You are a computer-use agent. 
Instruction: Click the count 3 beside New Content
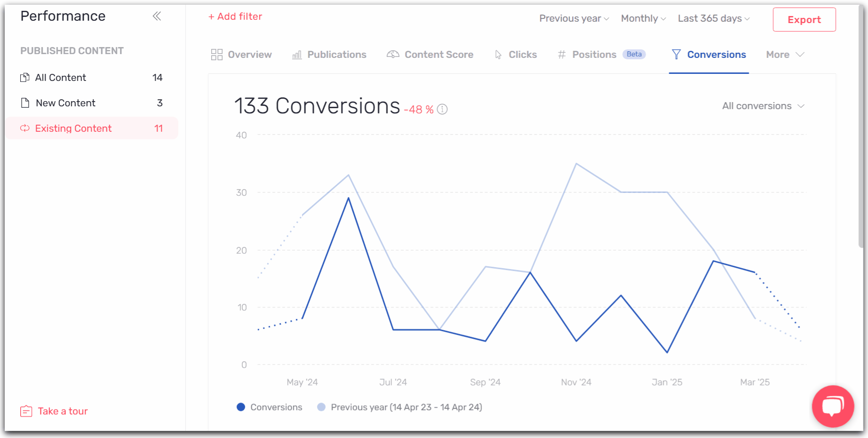point(160,103)
